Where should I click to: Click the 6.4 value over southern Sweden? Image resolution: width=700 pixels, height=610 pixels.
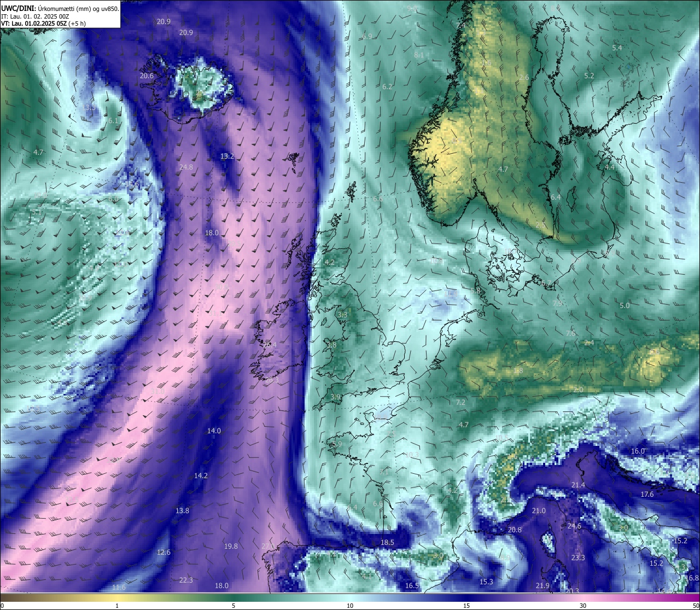click(x=556, y=197)
